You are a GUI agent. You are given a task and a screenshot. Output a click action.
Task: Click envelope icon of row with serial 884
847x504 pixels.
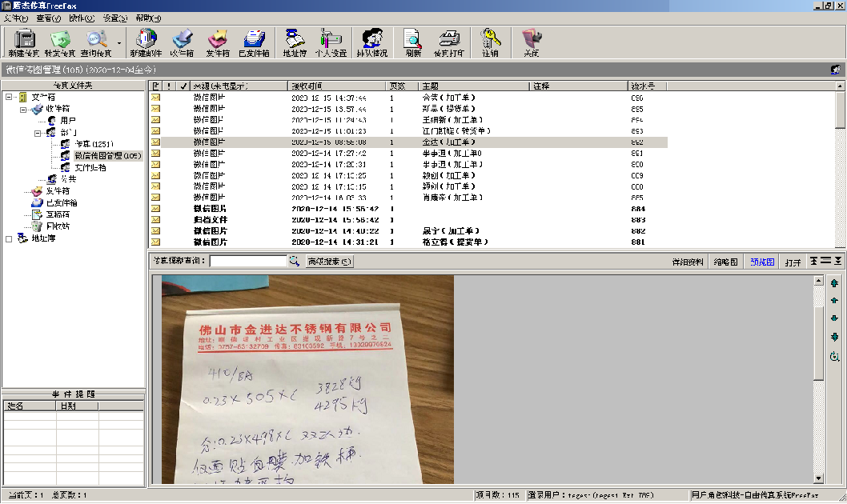155,209
